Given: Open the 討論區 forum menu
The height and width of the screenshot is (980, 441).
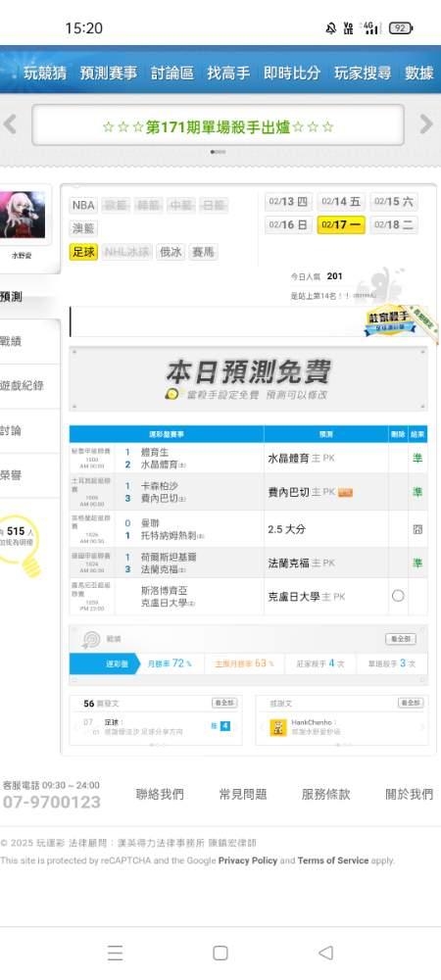Looking at the screenshot, I should click(x=172, y=73).
